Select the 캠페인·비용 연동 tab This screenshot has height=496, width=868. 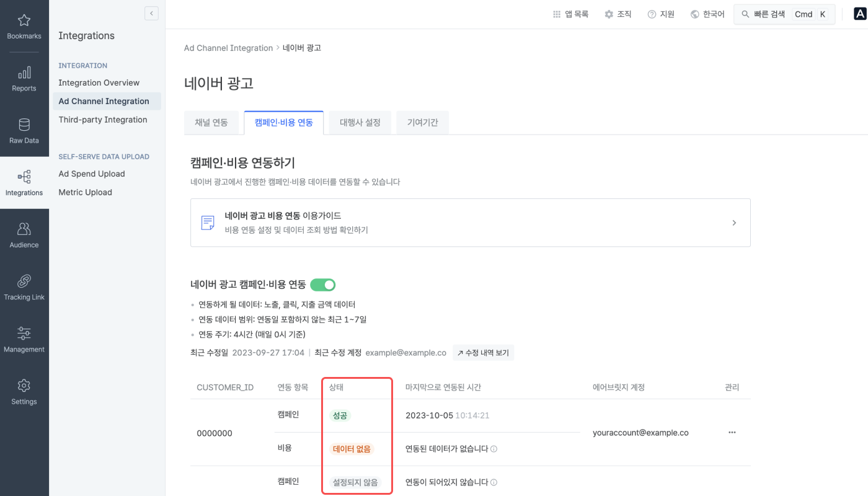pos(284,123)
